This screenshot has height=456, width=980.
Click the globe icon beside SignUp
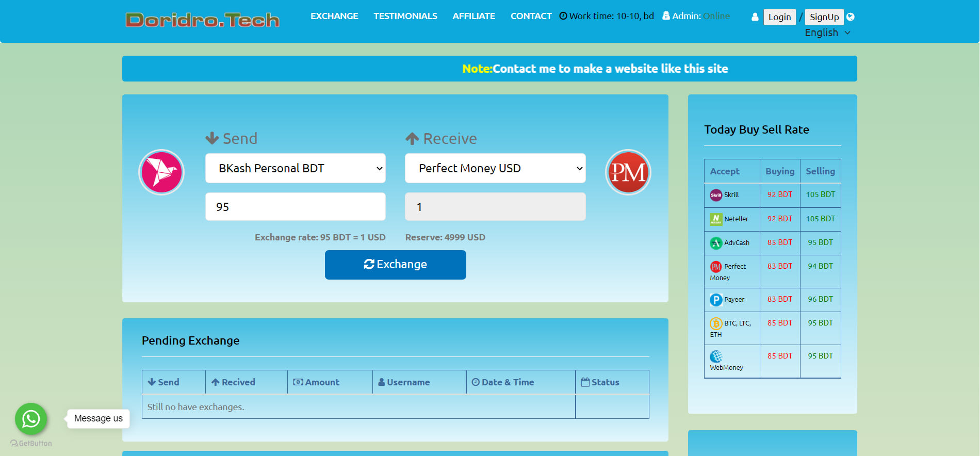pyautogui.click(x=851, y=17)
